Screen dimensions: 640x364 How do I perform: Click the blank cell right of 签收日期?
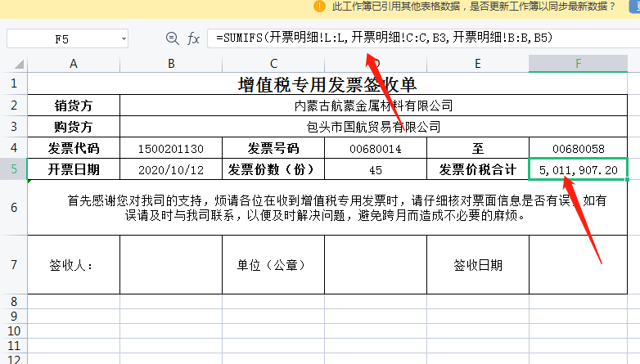point(578,265)
